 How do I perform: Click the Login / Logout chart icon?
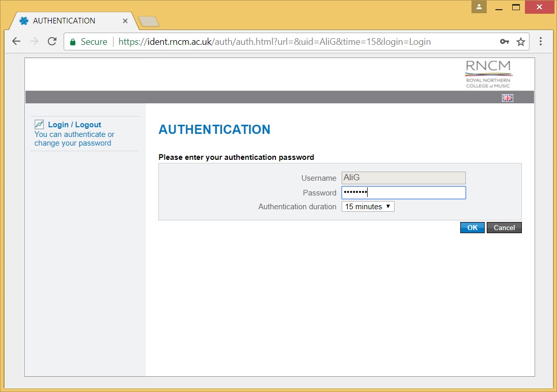(x=39, y=124)
